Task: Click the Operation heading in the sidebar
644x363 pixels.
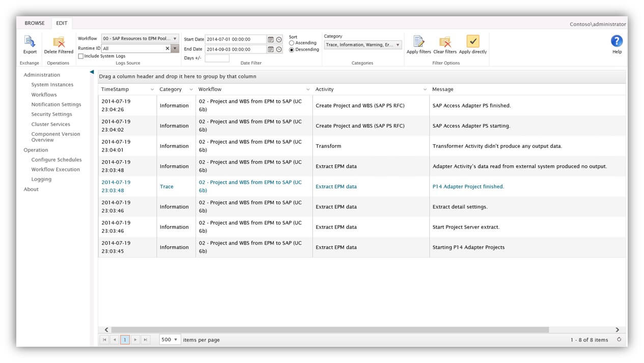Action: tap(36, 150)
